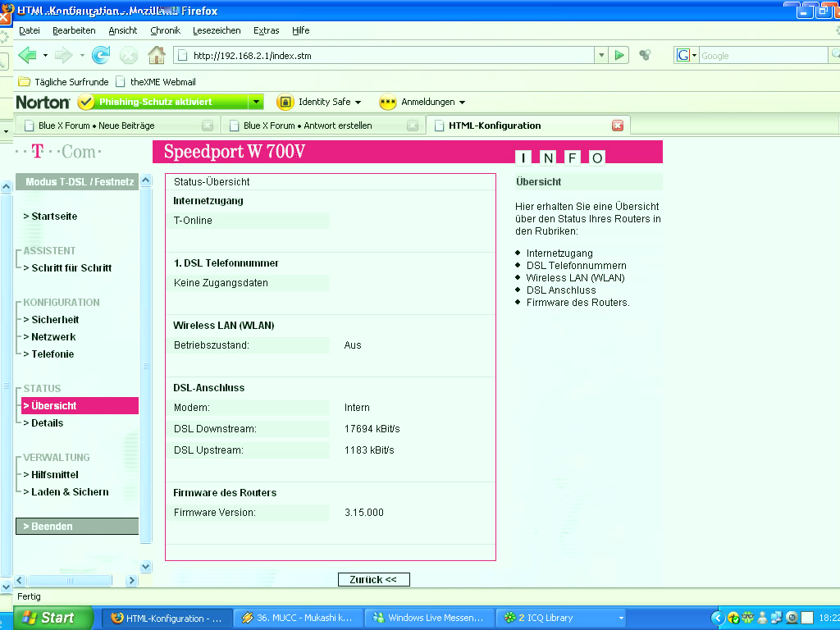Open the ICQ Library taskbar group
This screenshot has height=630, width=840.
562,619
